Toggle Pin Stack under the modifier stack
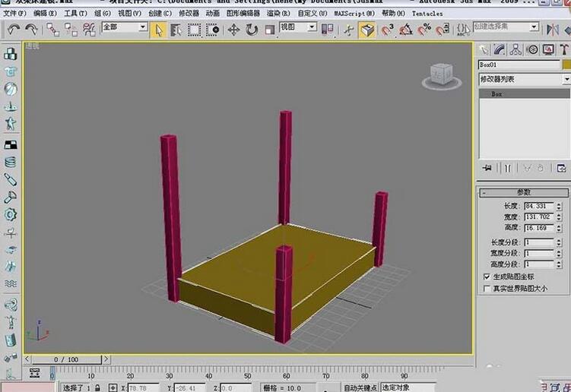The width and height of the screenshot is (571, 392). pyautogui.click(x=487, y=168)
